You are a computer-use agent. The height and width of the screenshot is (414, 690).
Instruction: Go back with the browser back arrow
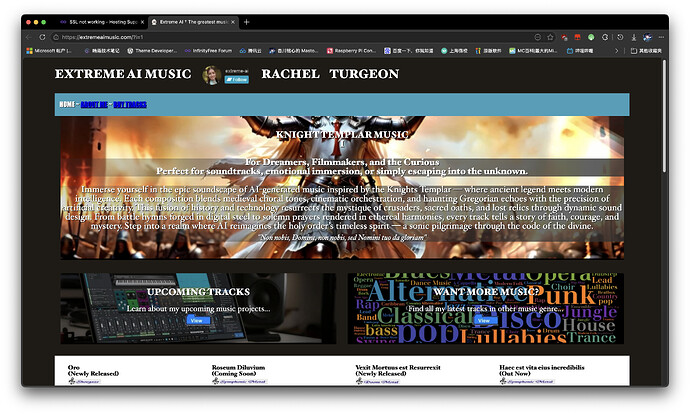tap(29, 37)
